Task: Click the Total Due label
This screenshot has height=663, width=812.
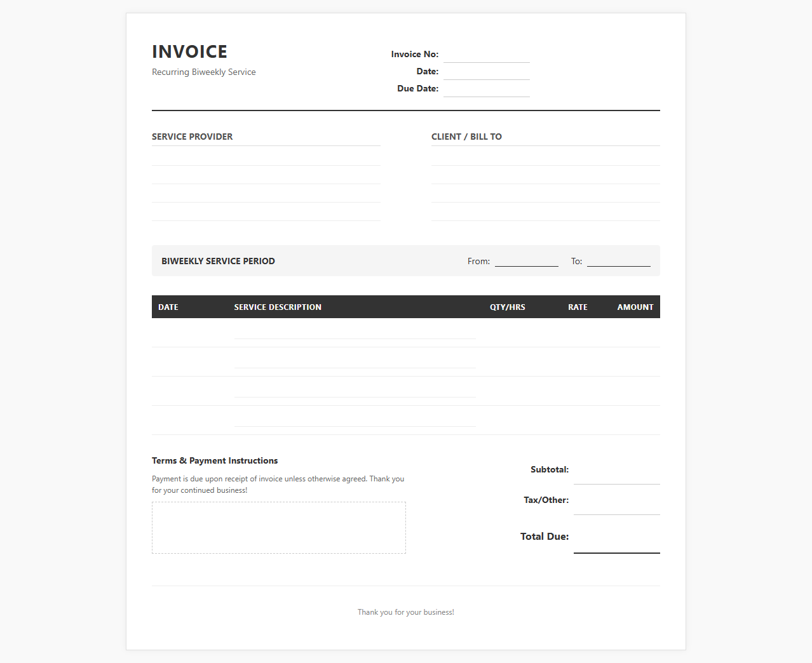Action: tap(545, 537)
